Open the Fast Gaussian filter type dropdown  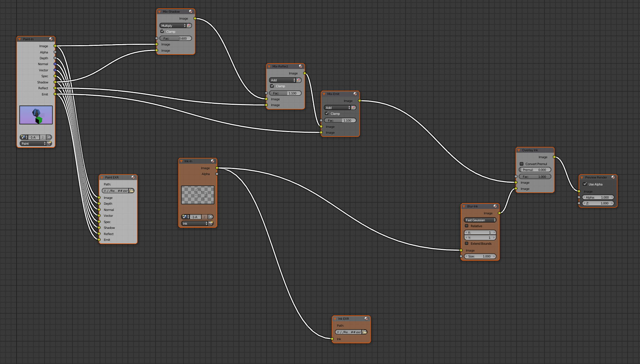(480, 220)
